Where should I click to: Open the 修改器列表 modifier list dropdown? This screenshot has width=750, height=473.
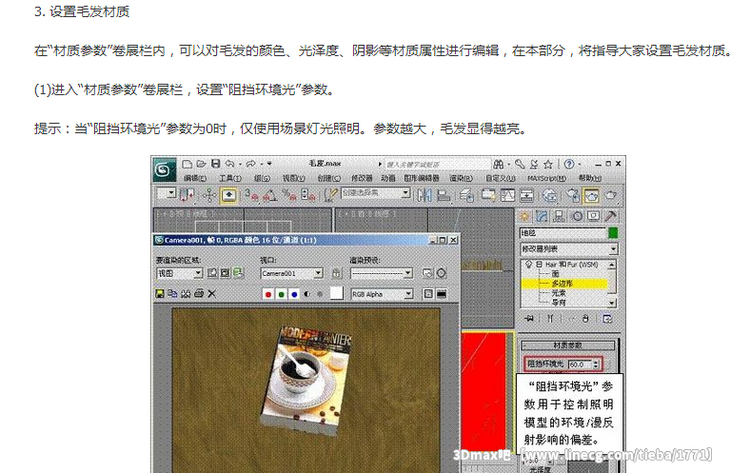pos(568,249)
